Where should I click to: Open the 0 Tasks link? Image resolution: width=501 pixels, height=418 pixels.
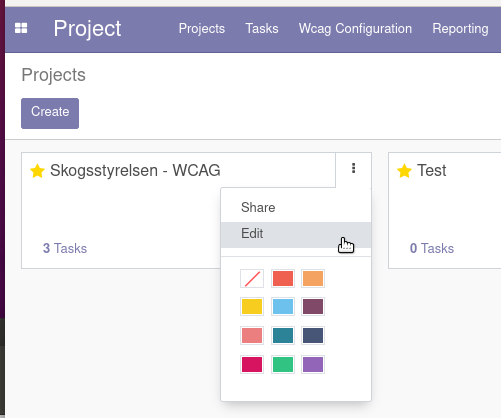pyautogui.click(x=432, y=248)
